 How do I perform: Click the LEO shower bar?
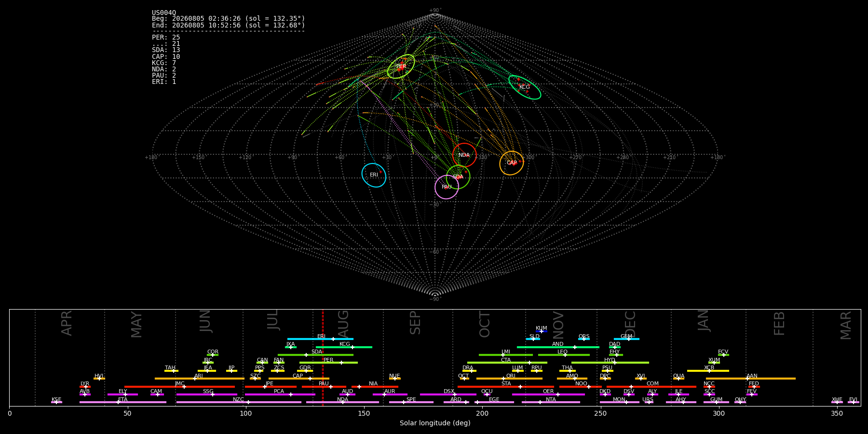(564, 355)
